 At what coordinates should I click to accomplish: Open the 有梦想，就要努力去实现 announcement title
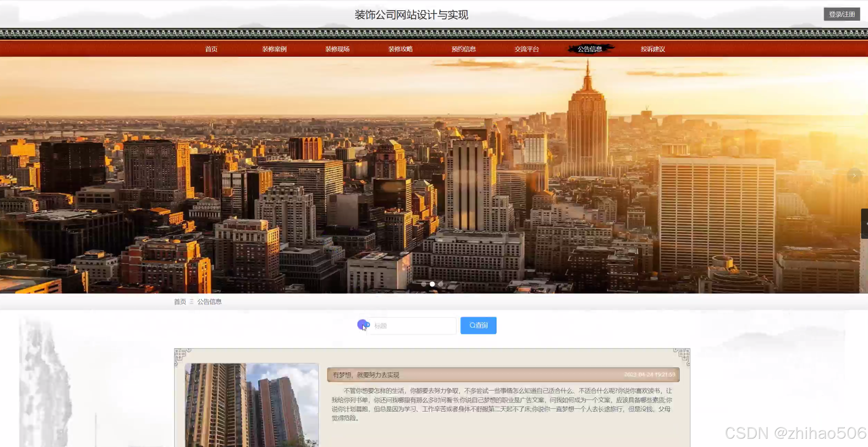point(366,375)
